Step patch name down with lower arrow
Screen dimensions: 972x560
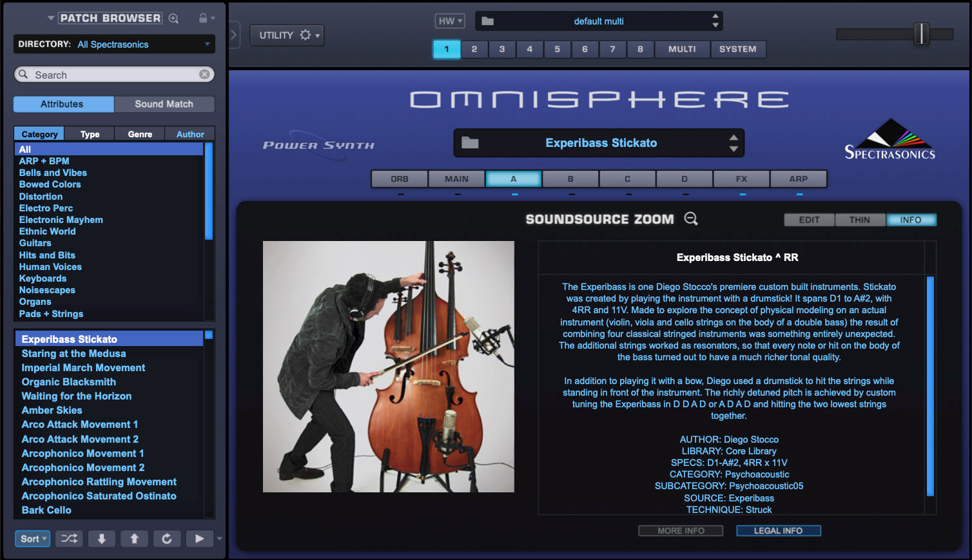click(734, 149)
